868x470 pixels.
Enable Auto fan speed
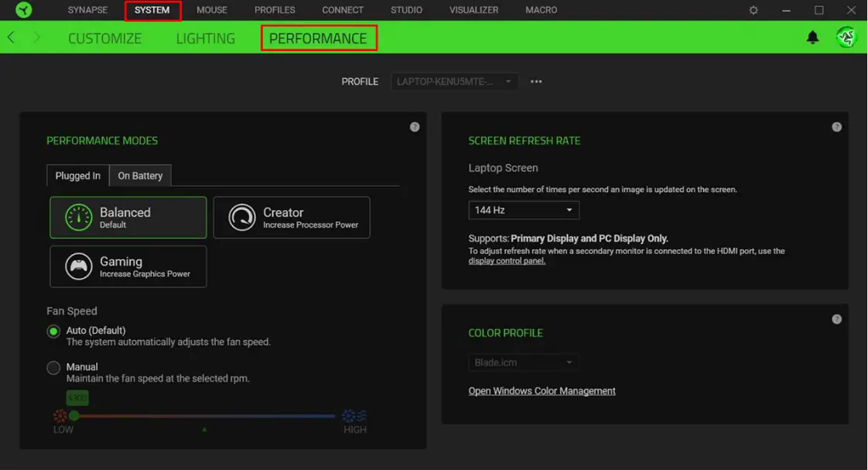click(53, 331)
